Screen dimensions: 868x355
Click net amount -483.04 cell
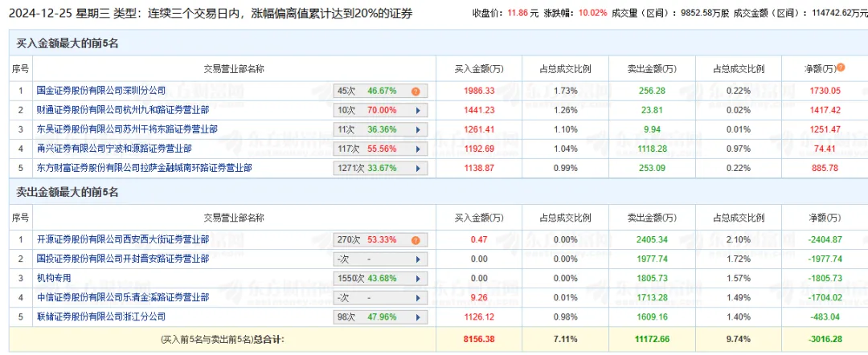point(825,316)
